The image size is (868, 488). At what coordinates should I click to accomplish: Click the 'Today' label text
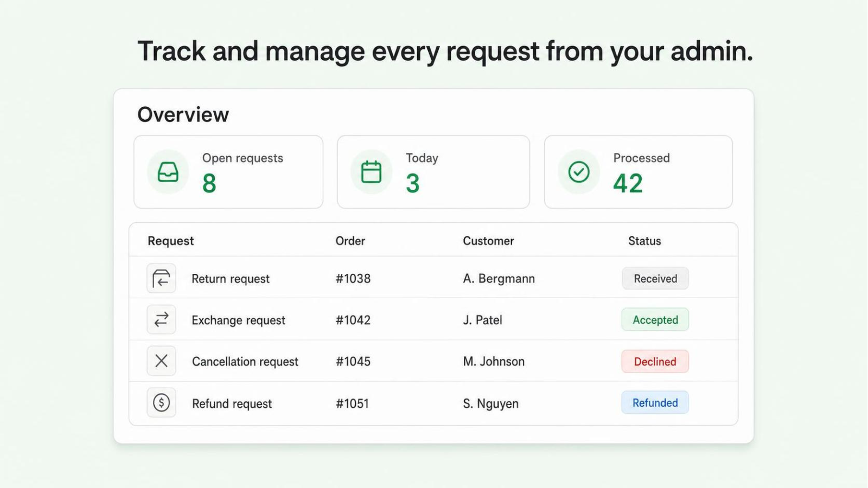coord(422,158)
